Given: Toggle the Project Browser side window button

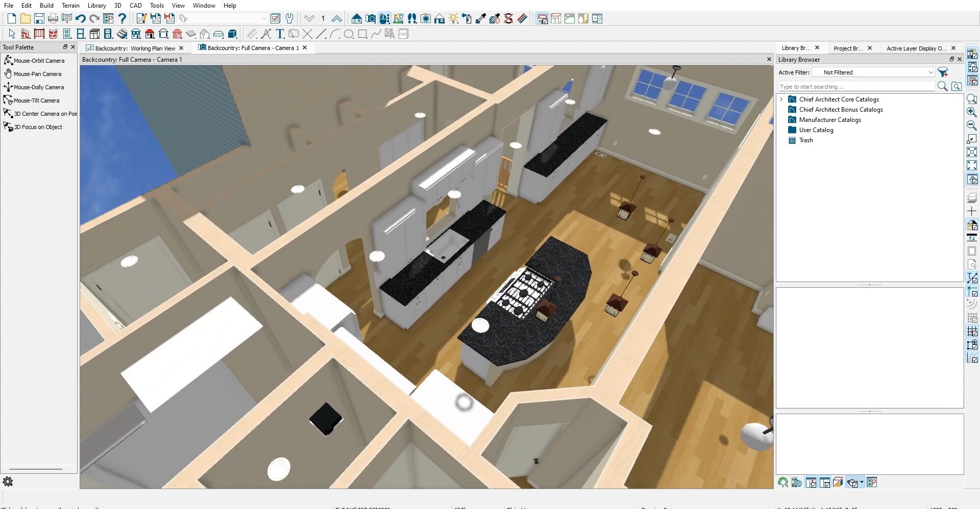Looking at the screenshot, I should pyautogui.click(x=972, y=67).
